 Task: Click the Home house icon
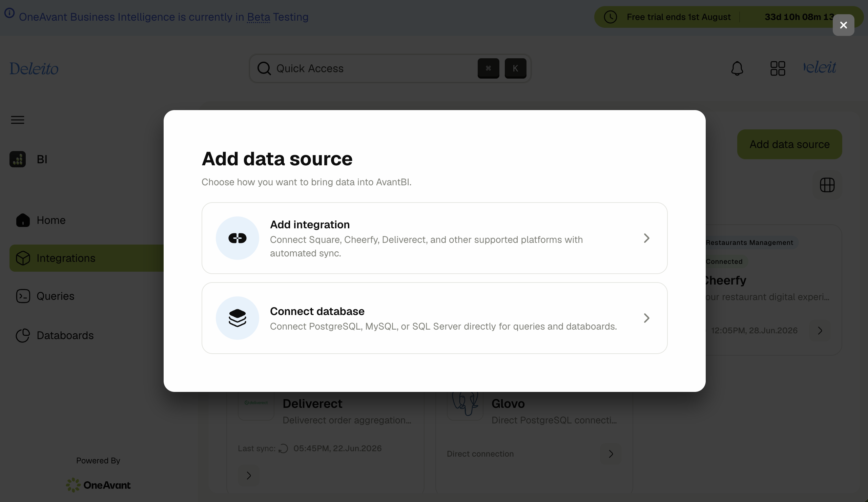23,220
